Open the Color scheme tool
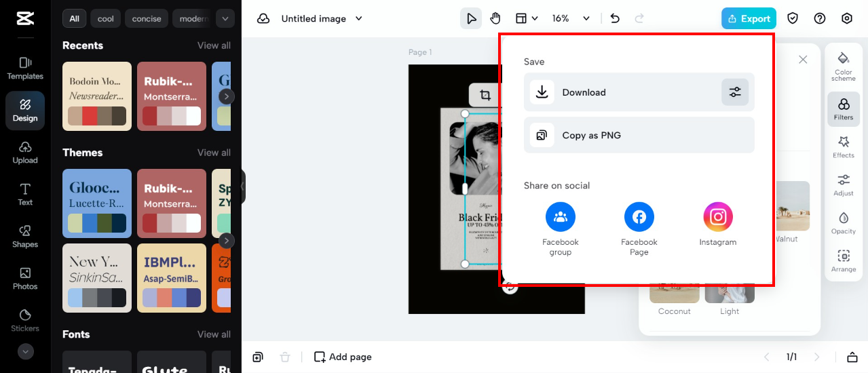Image resolution: width=868 pixels, height=373 pixels. 844,66
